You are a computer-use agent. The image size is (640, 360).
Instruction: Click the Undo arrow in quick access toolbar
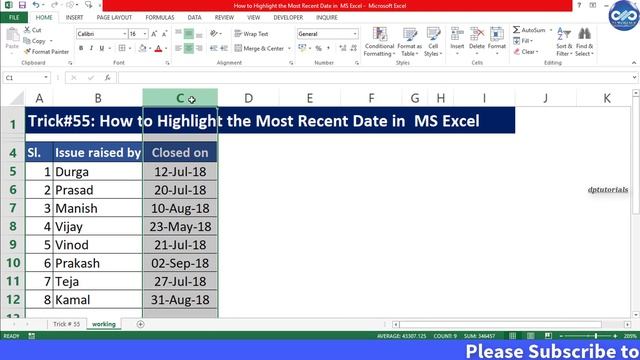pos(36,5)
